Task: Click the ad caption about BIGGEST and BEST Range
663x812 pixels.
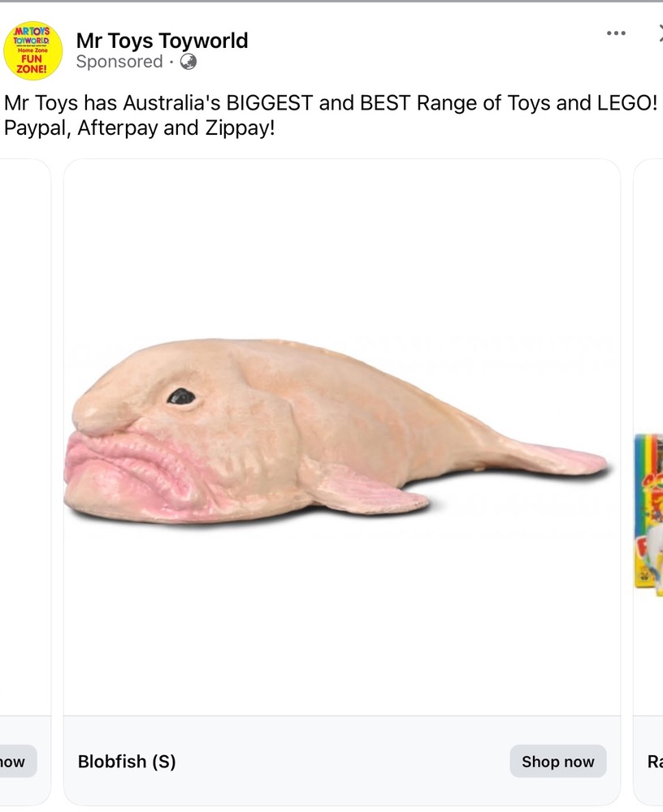Action: [331, 102]
